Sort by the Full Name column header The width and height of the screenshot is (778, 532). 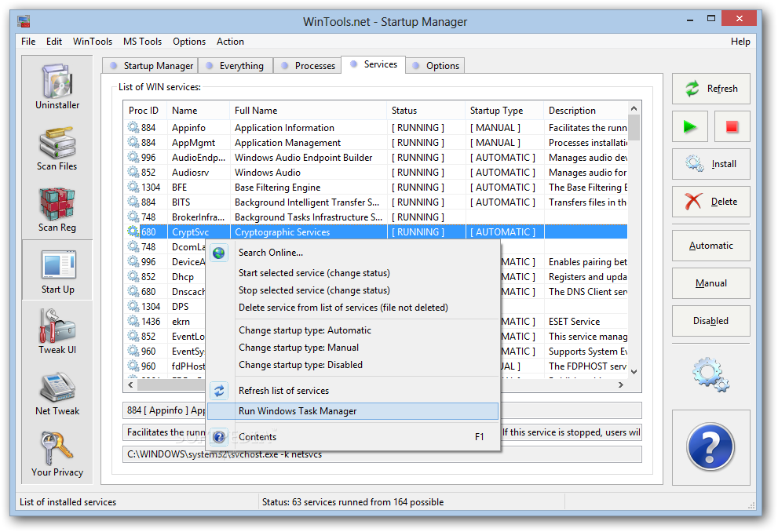308,111
